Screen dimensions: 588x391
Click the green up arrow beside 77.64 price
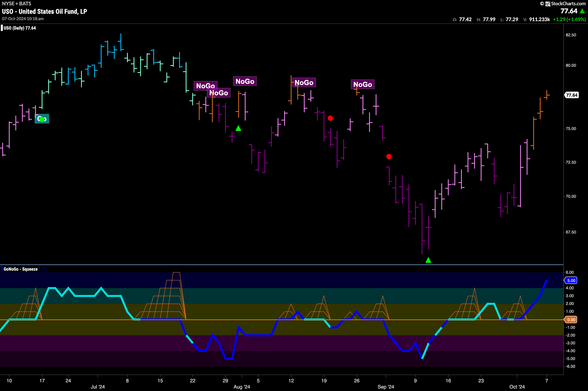[x=582, y=11]
